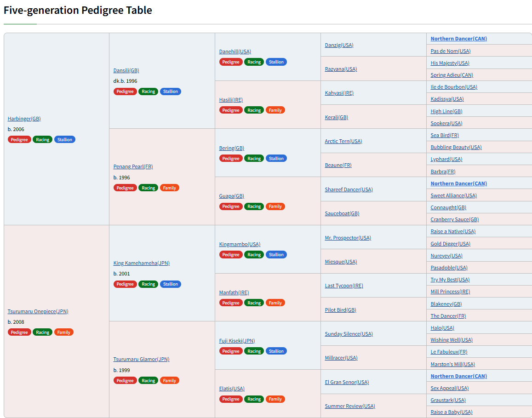
Task: Open Razyana(USA) link
Action: coord(341,69)
